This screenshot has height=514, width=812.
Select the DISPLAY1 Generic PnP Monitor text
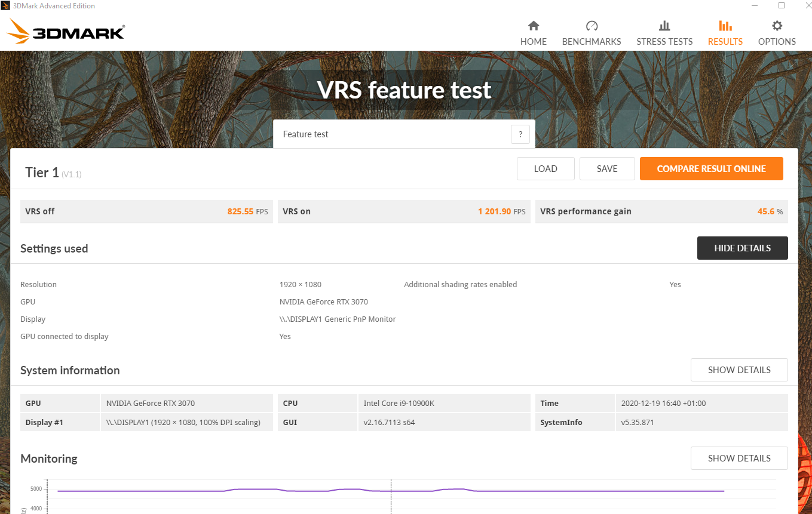click(x=338, y=319)
